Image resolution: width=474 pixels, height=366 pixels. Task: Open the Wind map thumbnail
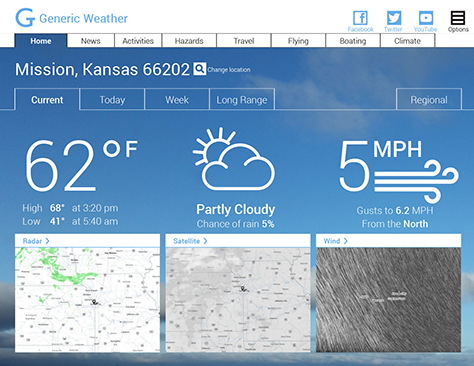tap(389, 300)
